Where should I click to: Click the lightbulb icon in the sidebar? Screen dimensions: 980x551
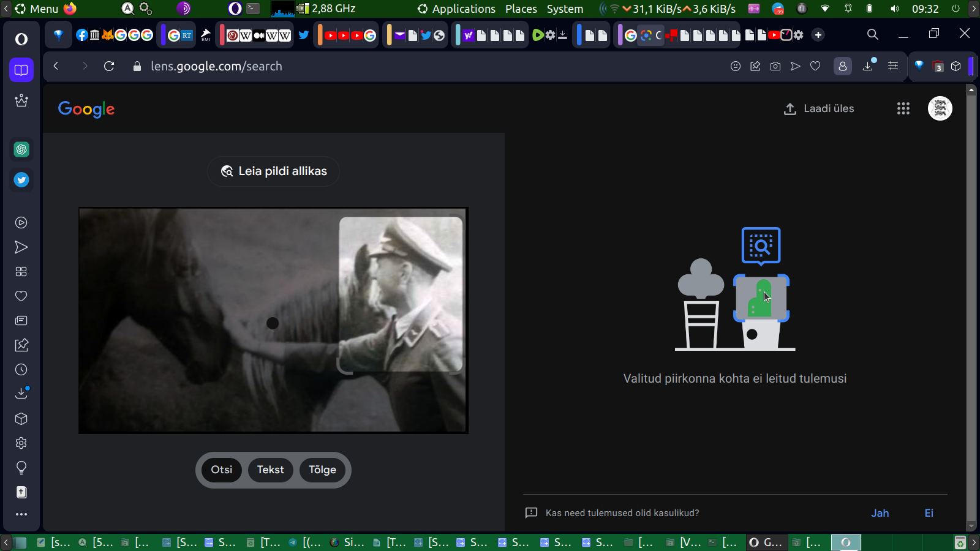21,468
